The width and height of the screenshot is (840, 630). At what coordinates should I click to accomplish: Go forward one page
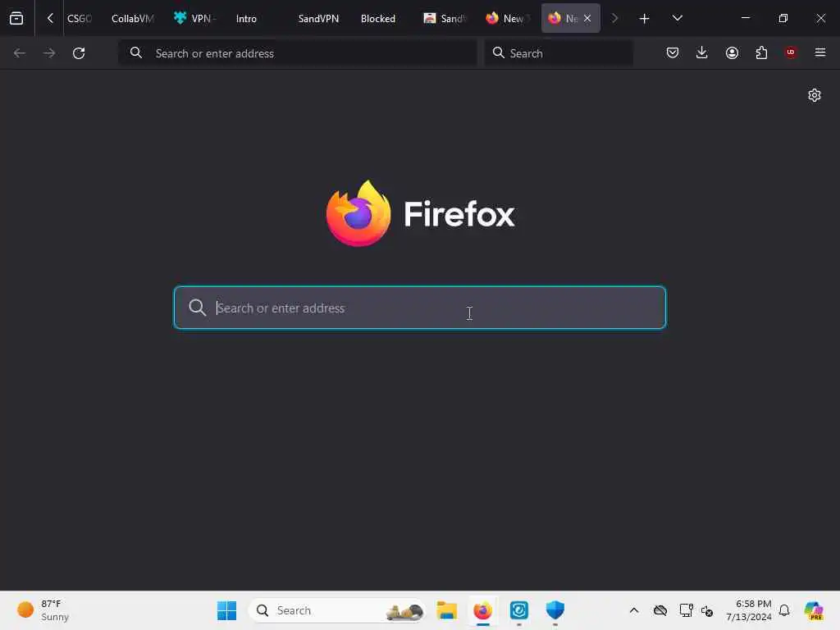(x=48, y=53)
